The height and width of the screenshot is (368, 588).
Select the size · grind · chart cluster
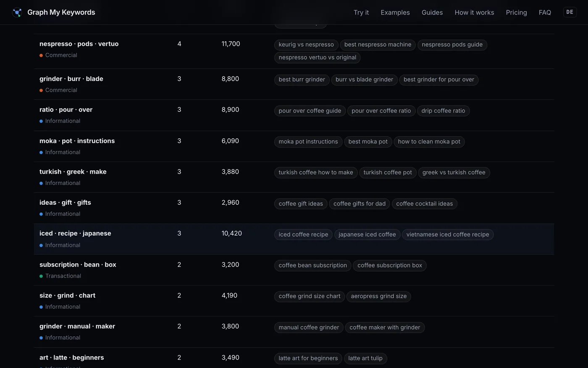pyautogui.click(x=67, y=296)
